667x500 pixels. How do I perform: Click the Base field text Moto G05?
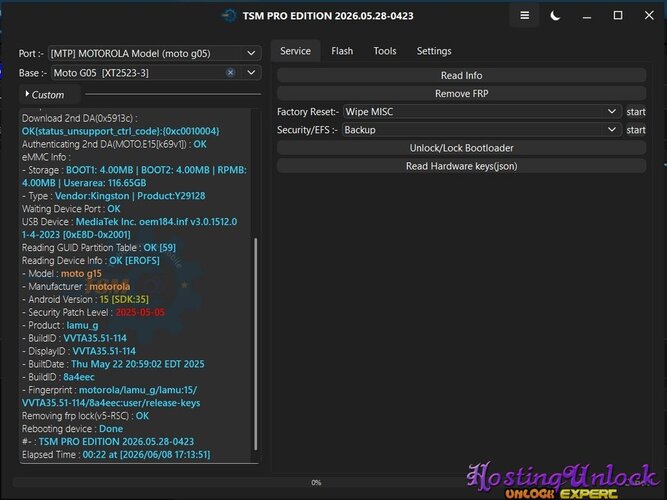click(x=101, y=73)
